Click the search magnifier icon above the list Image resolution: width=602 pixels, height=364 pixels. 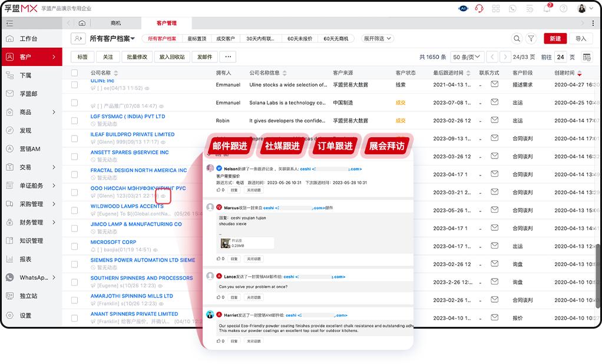click(517, 38)
